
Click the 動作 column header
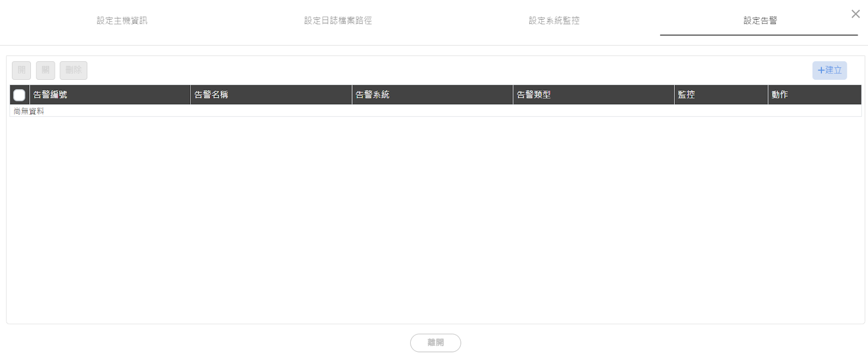click(815, 94)
